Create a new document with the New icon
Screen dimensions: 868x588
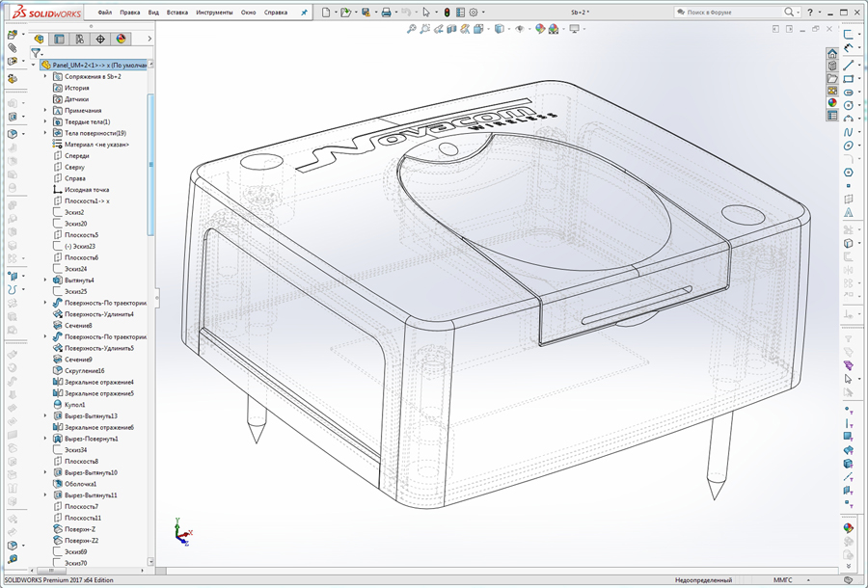coord(328,12)
